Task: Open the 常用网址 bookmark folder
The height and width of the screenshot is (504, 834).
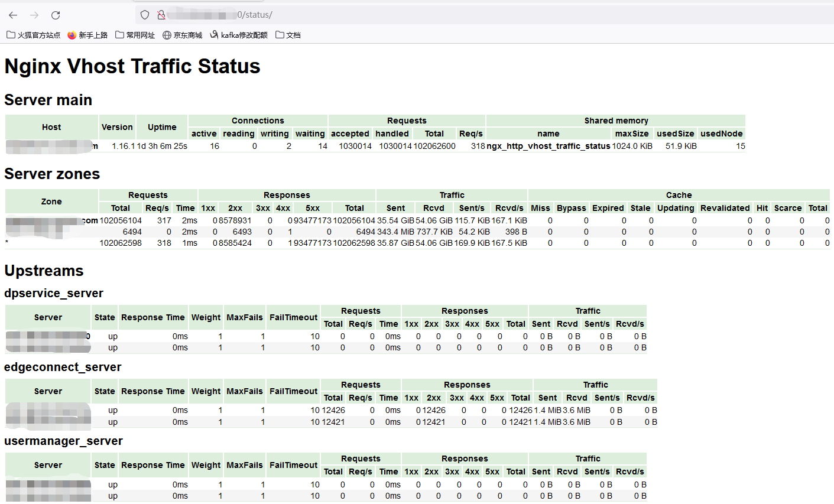Action: [135, 35]
